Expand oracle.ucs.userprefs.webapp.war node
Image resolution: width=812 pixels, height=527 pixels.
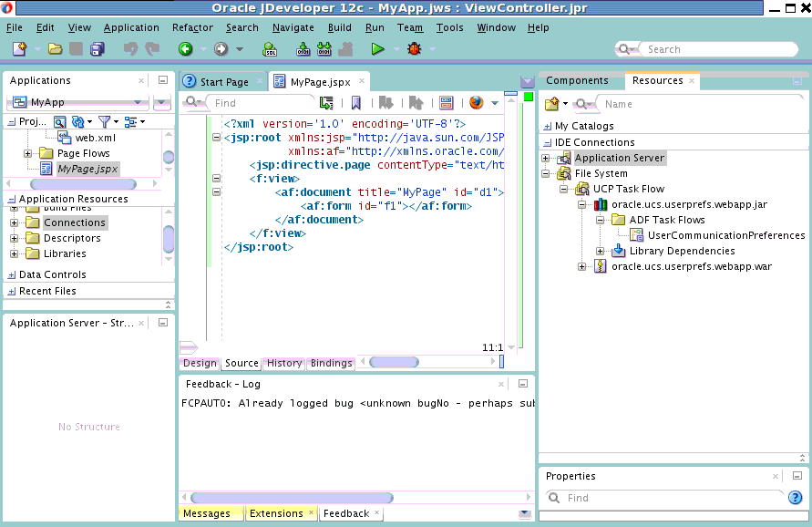pyautogui.click(x=582, y=267)
